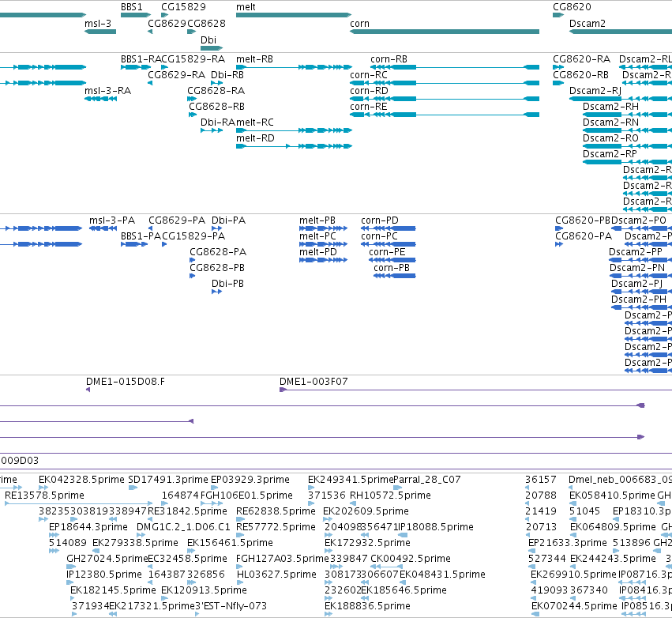Select protein CG8620-PA
The width and height of the screenshot is (672, 618).
[x=584, y=236]
